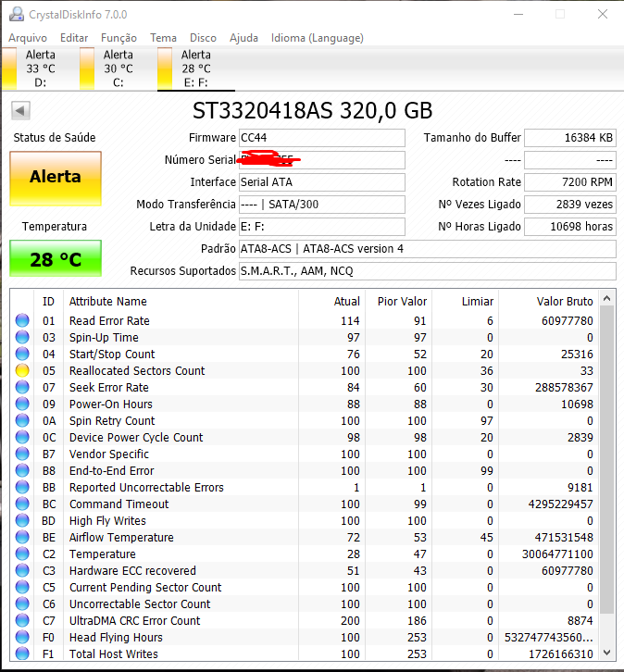624x672 pixels.
Task: Select the Reallocated Sectors Count attribute name
Action: pos(137,371)
